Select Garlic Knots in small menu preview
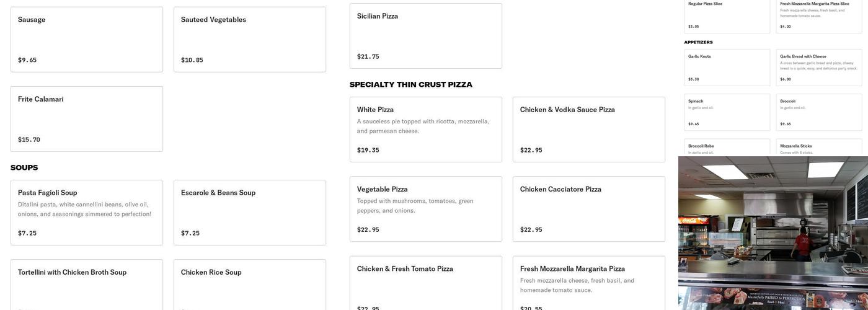This screenshot has width=868, height=310. (x=727, y=67)
